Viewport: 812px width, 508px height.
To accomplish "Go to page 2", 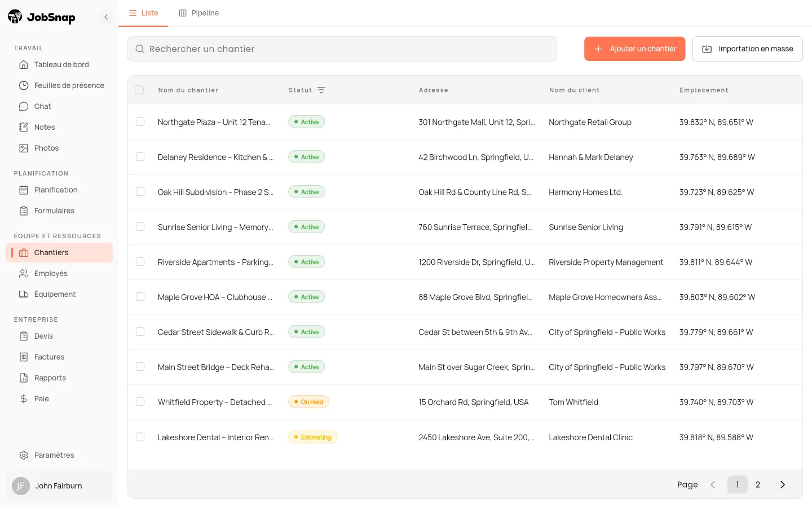I will (758, 485).
